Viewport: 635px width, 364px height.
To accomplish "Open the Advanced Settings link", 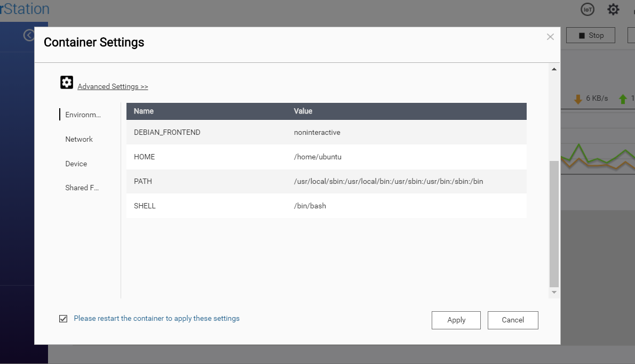I will (x=113, y=86).
